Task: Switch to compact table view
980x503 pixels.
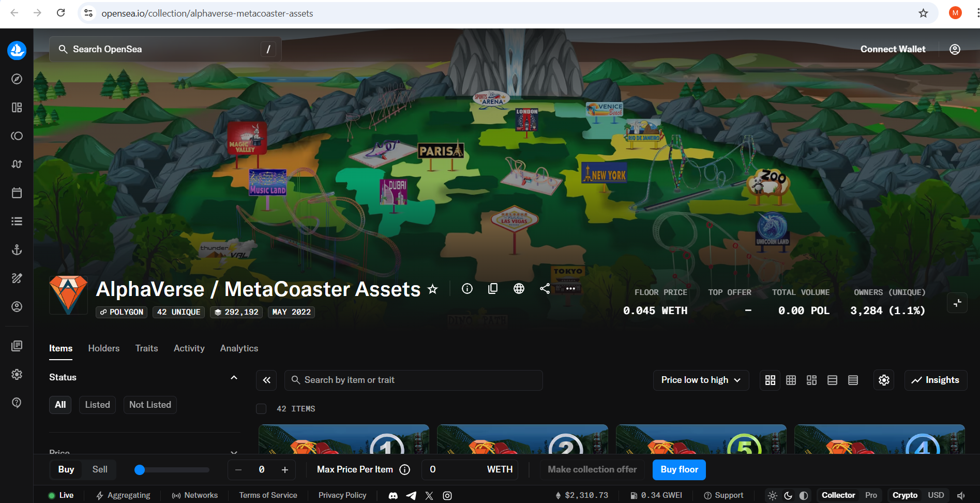Action: 853,380
